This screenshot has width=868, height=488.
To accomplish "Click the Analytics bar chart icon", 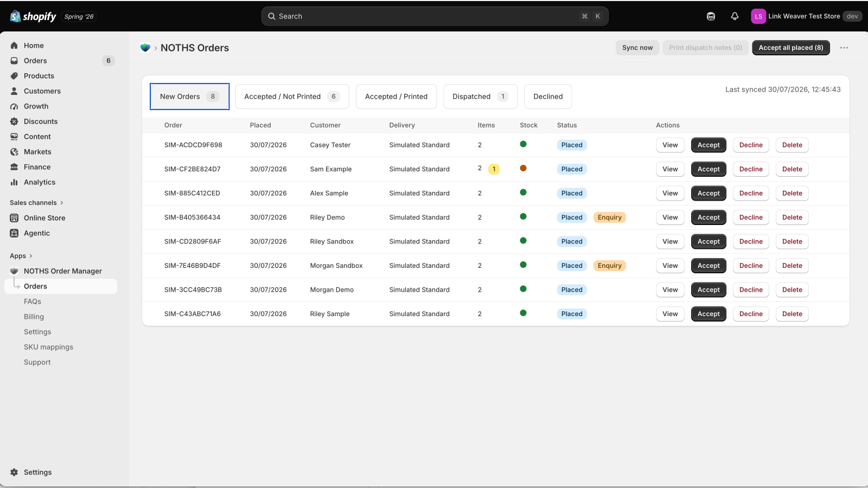I will [x=14, y=182].
